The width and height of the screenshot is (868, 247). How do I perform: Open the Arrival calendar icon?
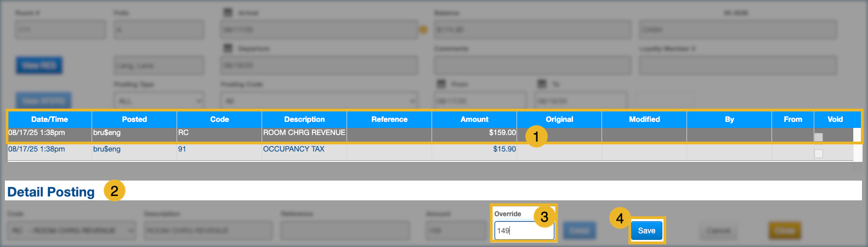[228, 12]
